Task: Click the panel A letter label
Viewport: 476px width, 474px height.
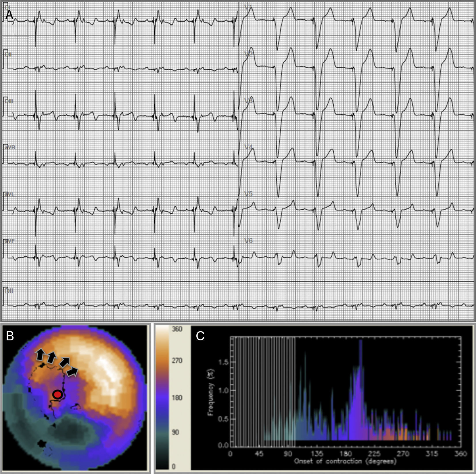Action: 9,15
